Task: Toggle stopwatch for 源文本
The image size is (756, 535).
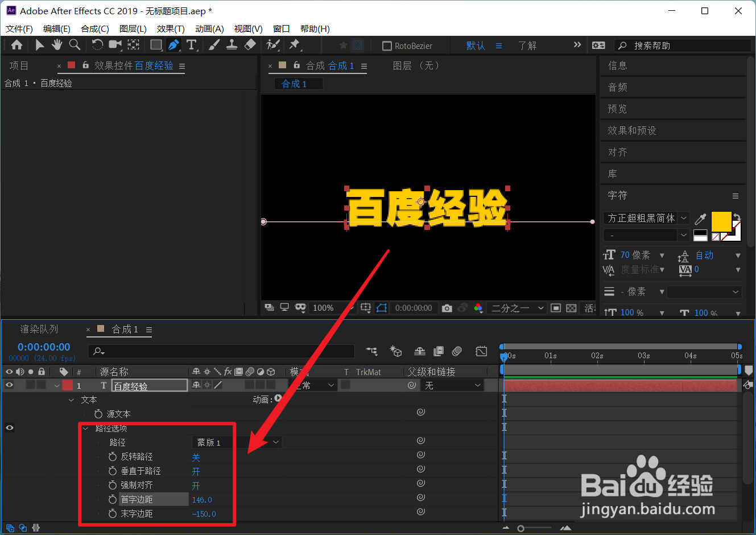Action: [98, 414]
